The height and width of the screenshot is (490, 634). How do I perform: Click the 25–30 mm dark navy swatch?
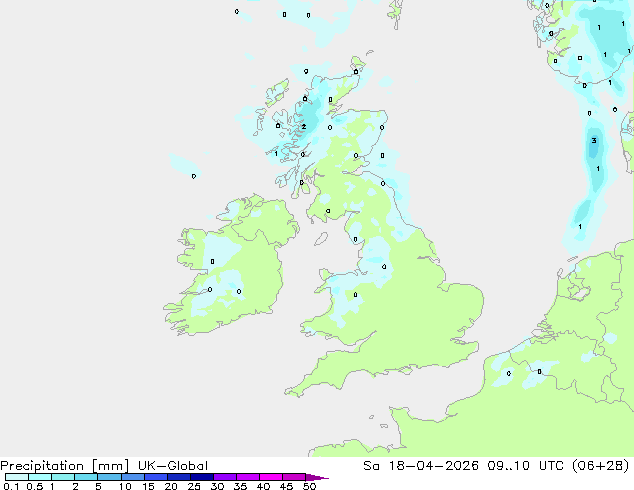pos(201,477)
